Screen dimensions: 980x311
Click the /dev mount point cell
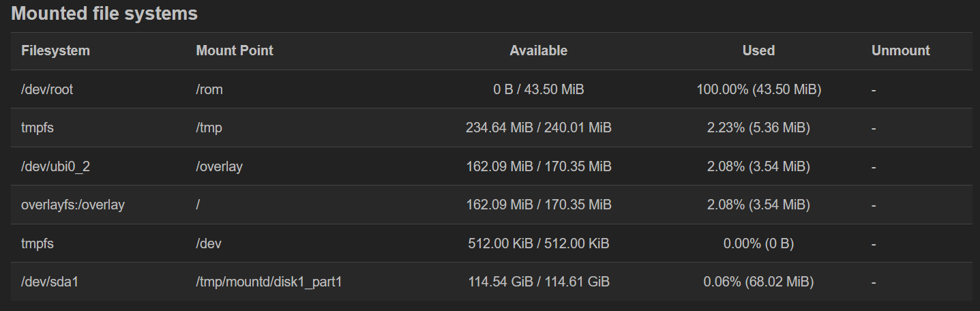(208, 243)
